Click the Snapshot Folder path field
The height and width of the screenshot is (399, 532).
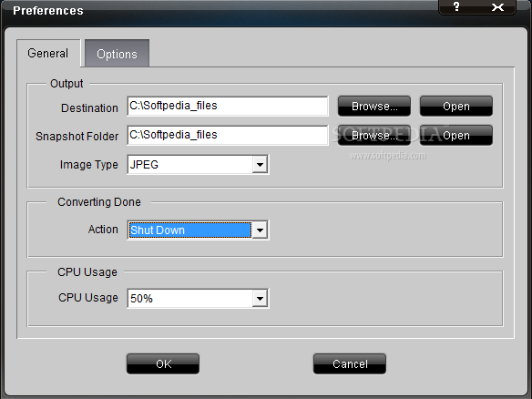click(x=228, y=135)
